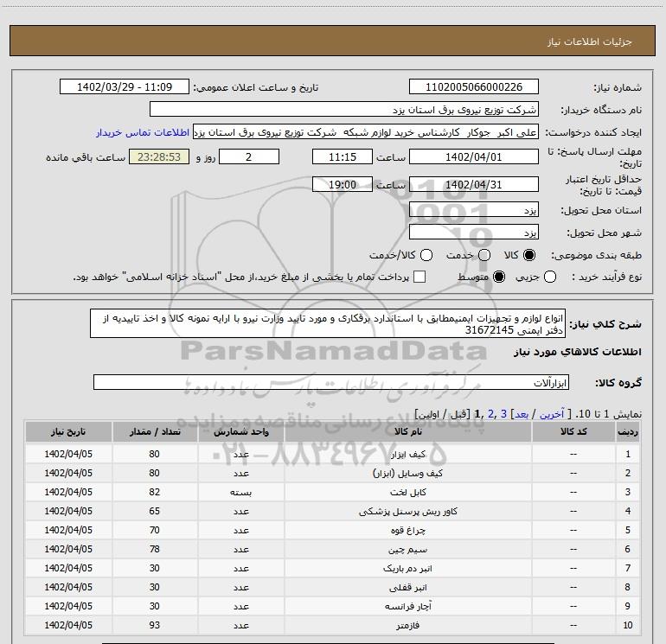Viewport: 666px width, 644px height.
Task: Click the requester field علی اکبر جوکار
Action: pyautogui.click(x=366, y=132)
